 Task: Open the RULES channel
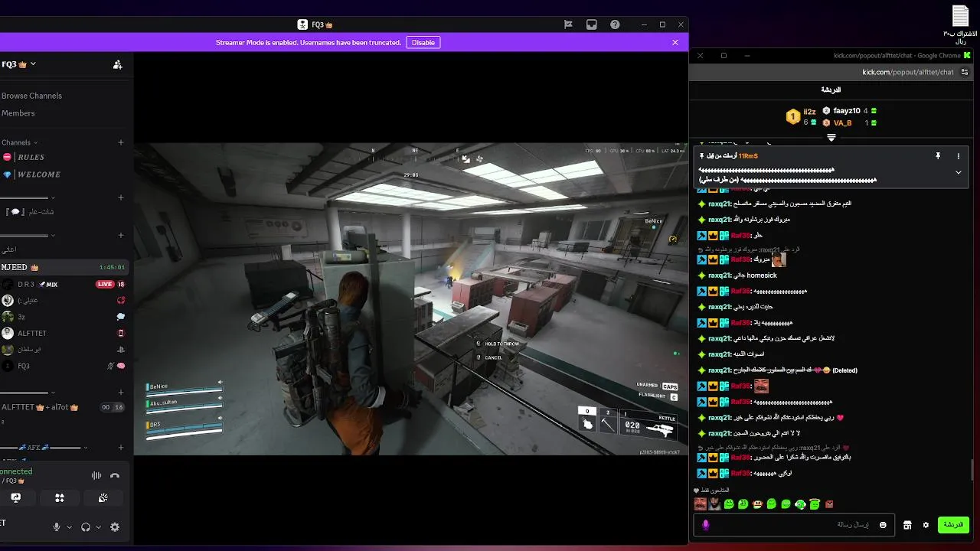(x=31, y=157)
